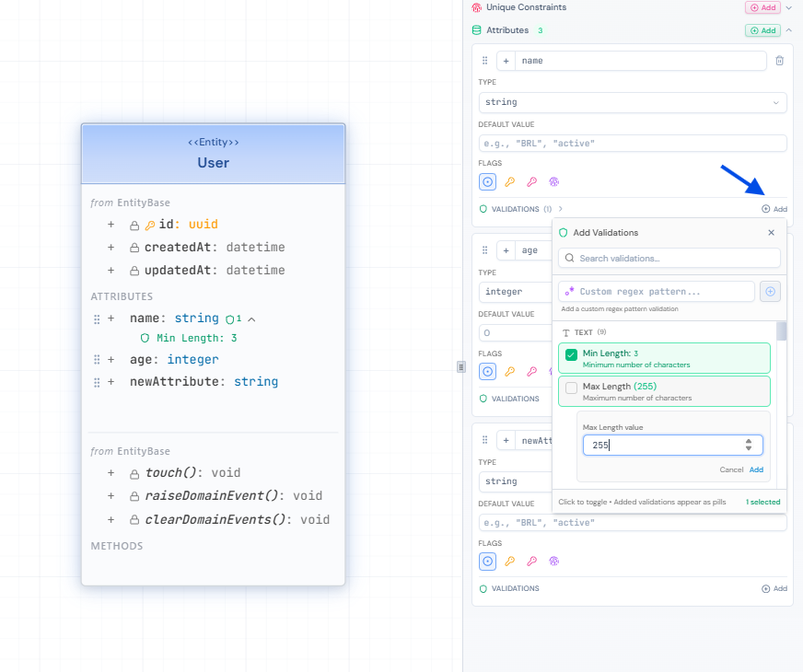Confirm Max Length value with Add link
The image size is (803, 672).
tap(756, 469)
